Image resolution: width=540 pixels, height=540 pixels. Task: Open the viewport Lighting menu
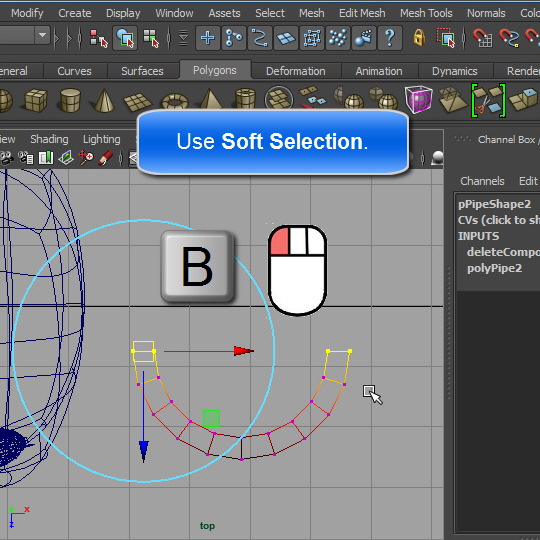pos(102,139)
